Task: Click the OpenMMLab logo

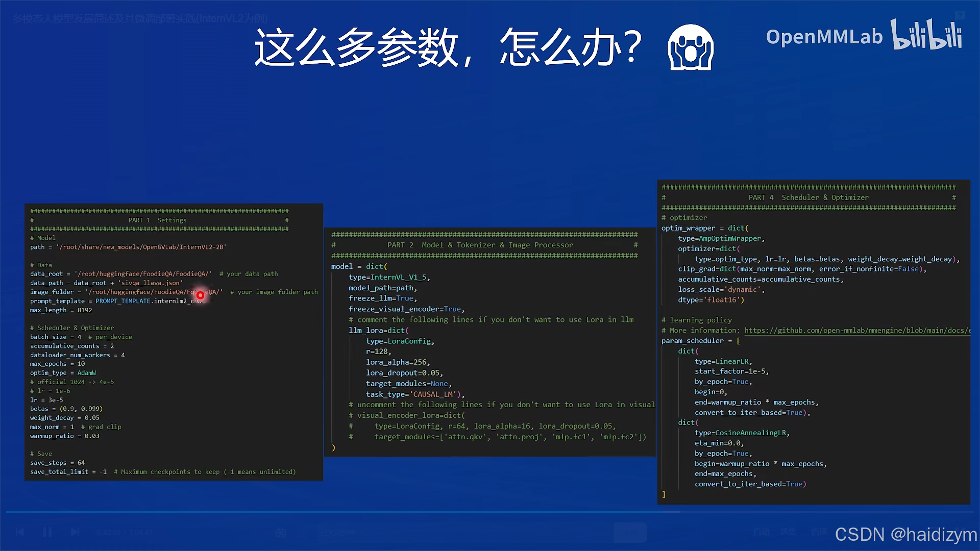Action: click(x=824, y=36)
